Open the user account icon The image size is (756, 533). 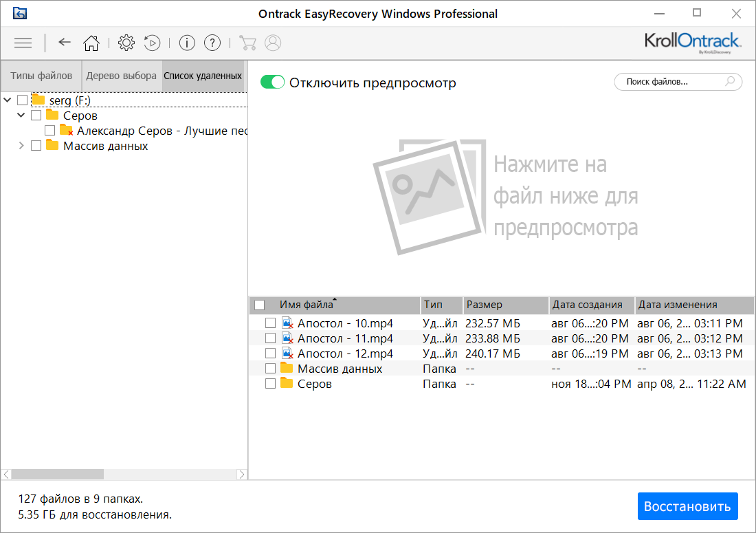point(273,43)
